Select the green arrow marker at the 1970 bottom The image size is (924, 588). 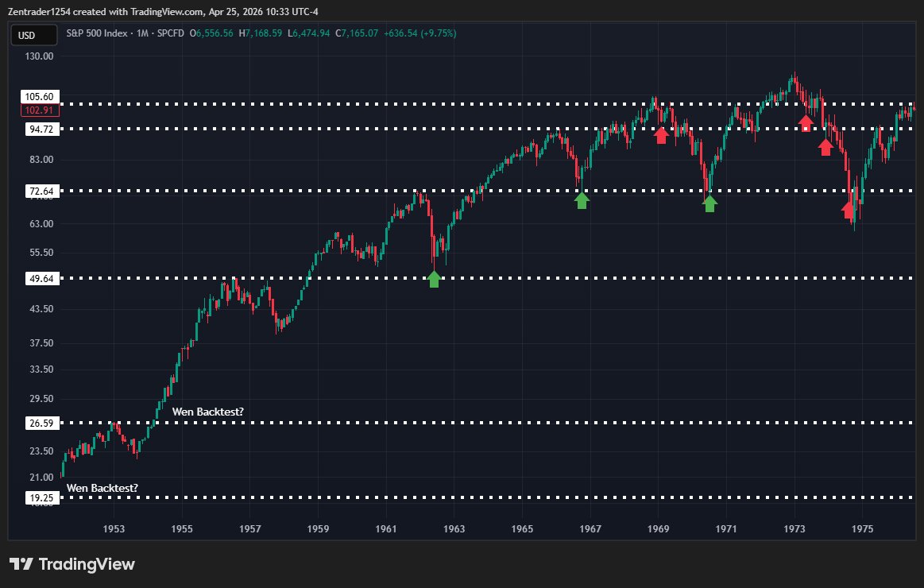(x=710, y=203)
